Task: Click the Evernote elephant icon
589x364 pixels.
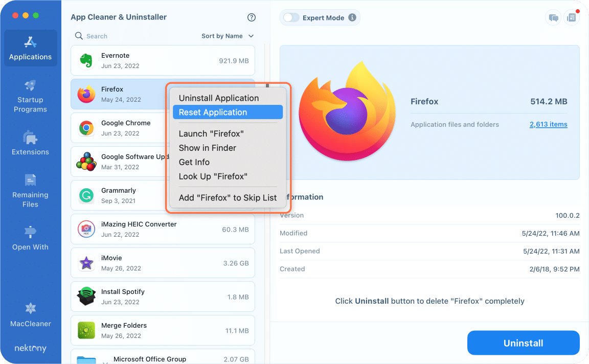Action: pos(86,60)
